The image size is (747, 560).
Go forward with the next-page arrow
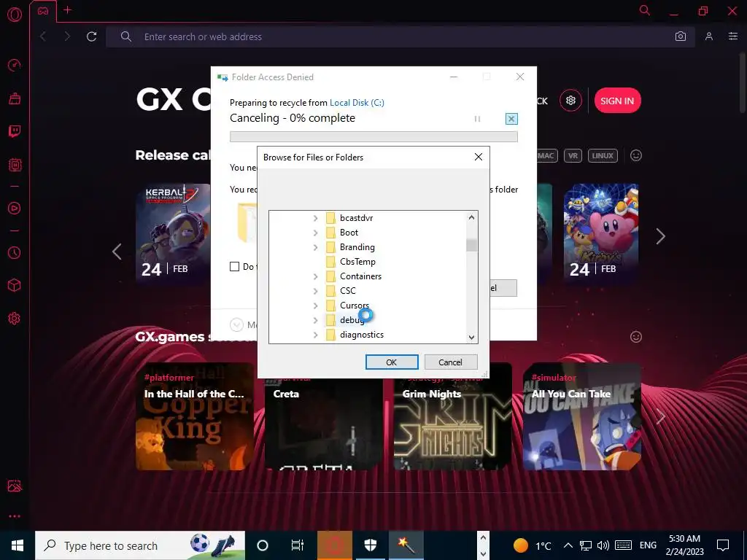[66, 36]
